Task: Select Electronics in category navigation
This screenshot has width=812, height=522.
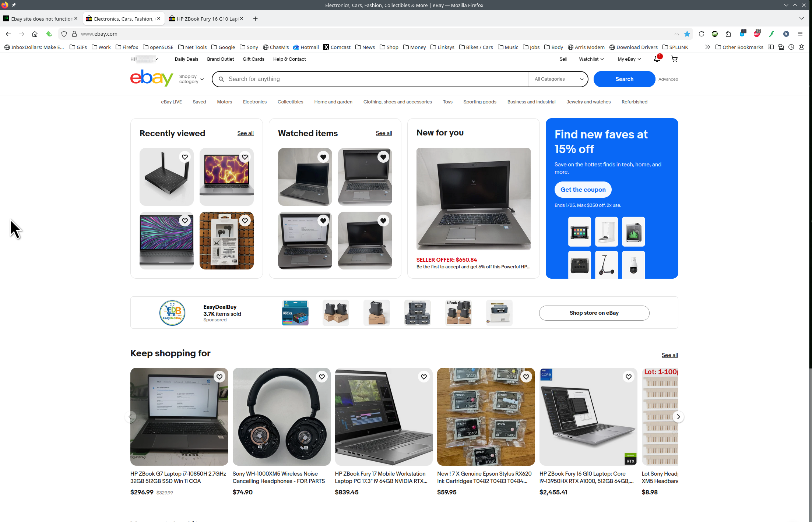Action: click(254, 102)
